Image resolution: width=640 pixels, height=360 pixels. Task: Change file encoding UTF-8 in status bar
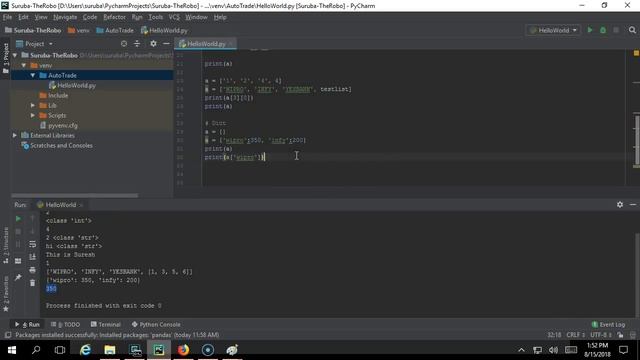tap(601, 335)
